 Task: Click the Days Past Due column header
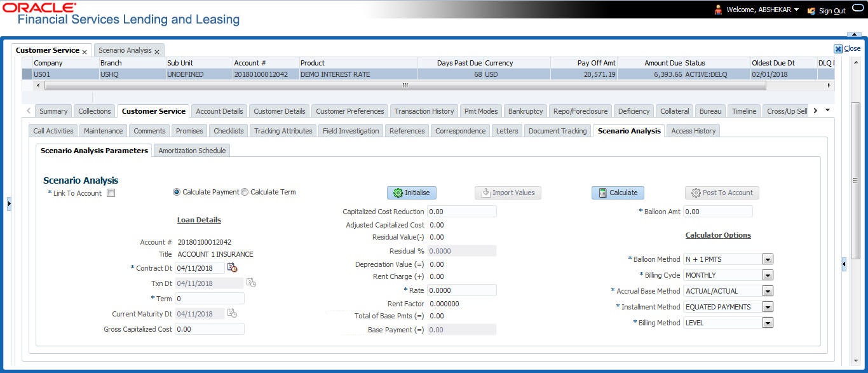(451, 63)
